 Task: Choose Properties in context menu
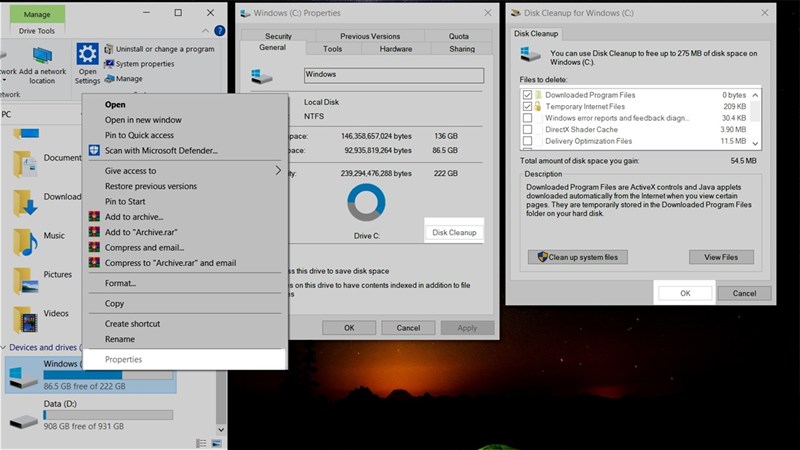tap(185, 359)
